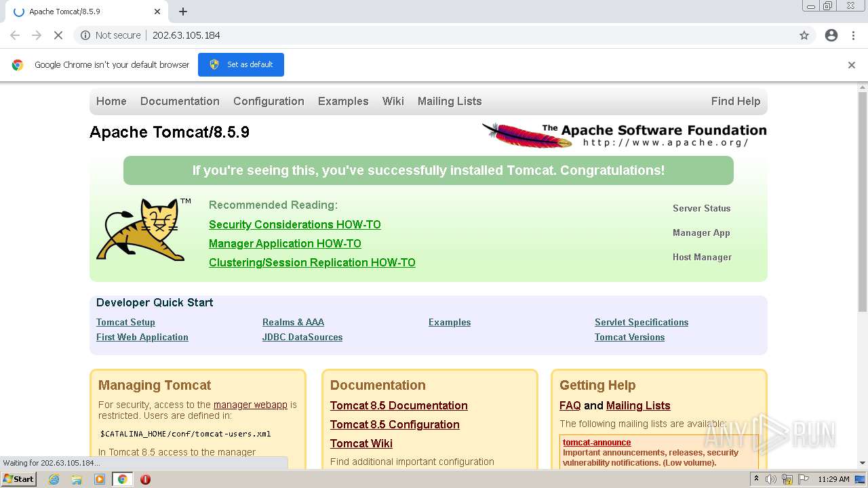The image size is (868, 488).
Task: Open Security Considerations HOW-TO
Action: (x=295, y=224)
